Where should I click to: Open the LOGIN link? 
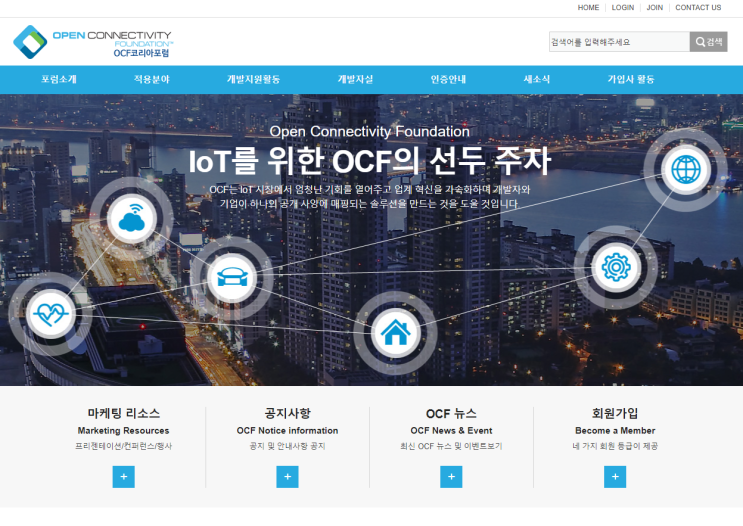[623, 8]
